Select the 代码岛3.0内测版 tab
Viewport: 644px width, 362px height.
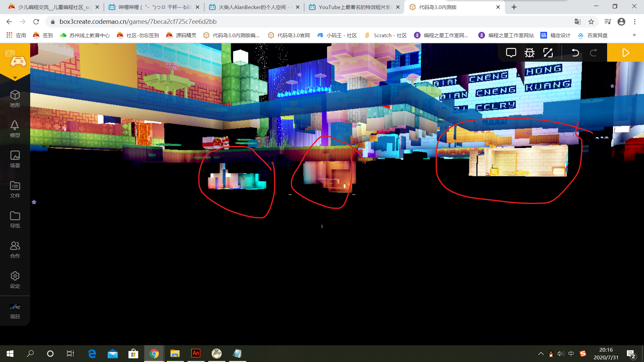point(454,7)
